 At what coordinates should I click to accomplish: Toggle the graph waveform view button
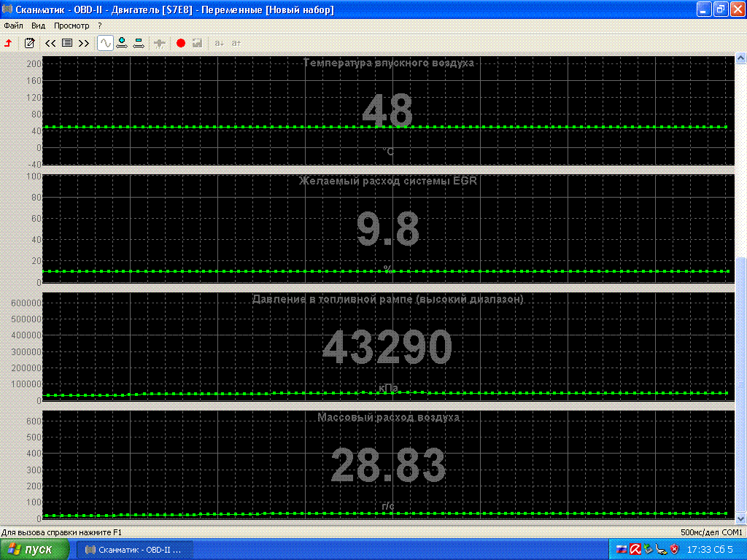coord(105,43)
